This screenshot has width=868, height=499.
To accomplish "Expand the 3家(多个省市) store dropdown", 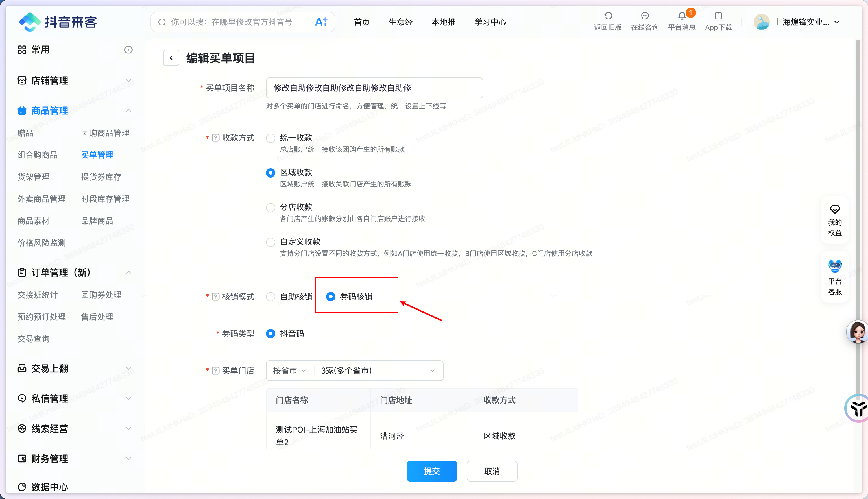I will tap(377, 370).
